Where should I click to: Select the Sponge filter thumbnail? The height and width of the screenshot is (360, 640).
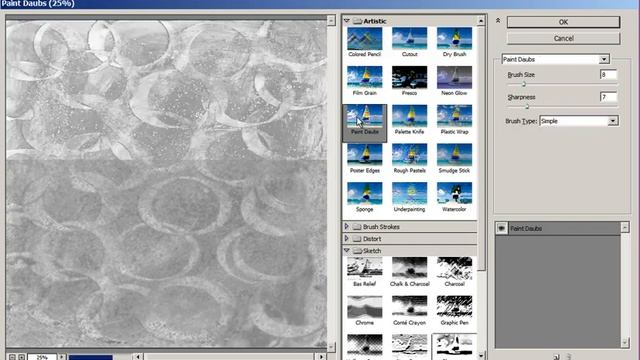[364, 194]
